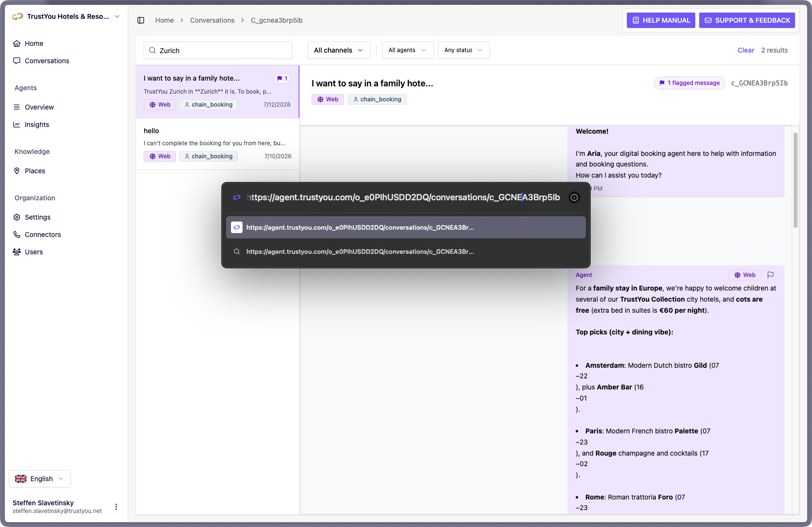Click the UK flag language icon
This screenshot has width=812, height=527.
(x=21, y=479)
